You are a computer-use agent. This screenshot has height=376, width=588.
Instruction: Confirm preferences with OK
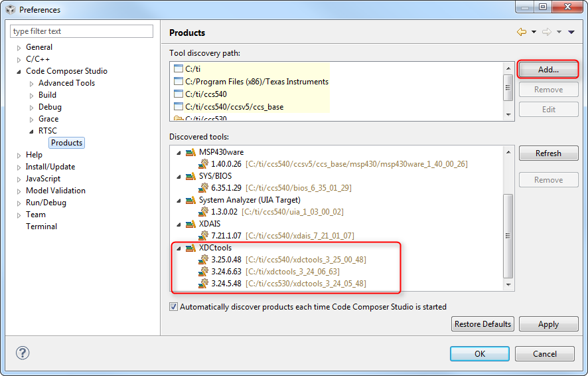[x=479, y=353]
